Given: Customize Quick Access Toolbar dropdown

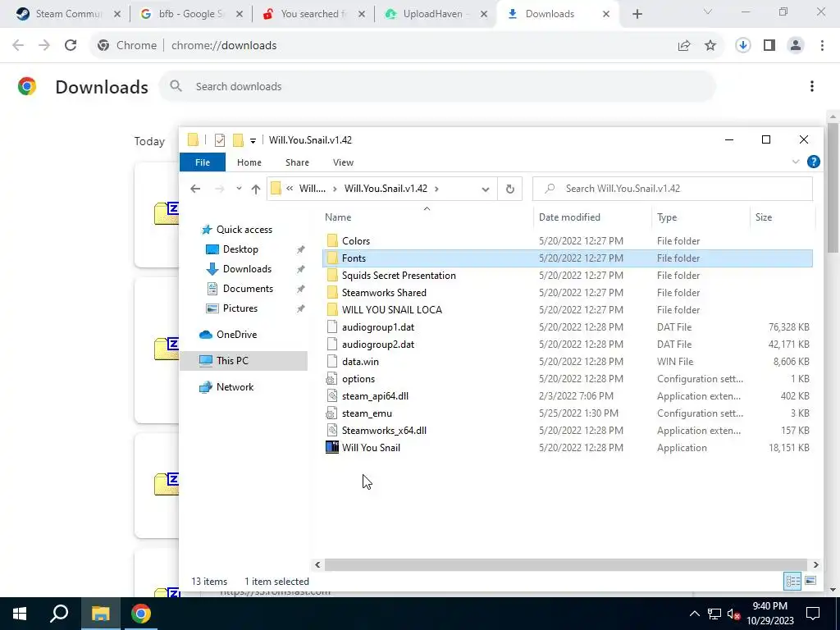Looking at the screenshot, I should pos(253,141).
